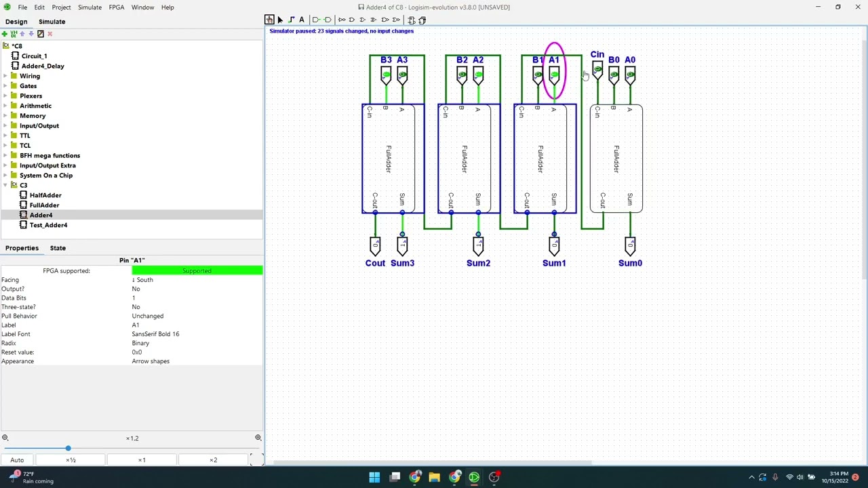Screen dimensions: 868x488
Task: Expand the Wiring library folder
Action: [5, 76]
